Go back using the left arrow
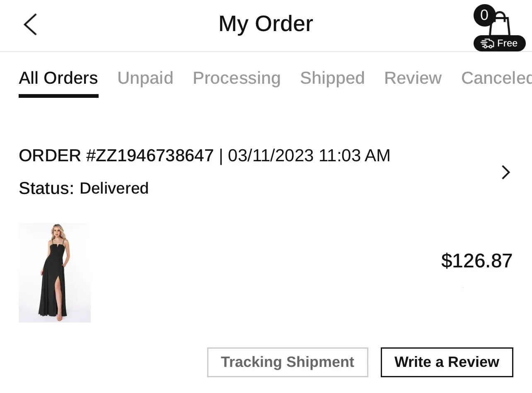 tap(30, 24)
